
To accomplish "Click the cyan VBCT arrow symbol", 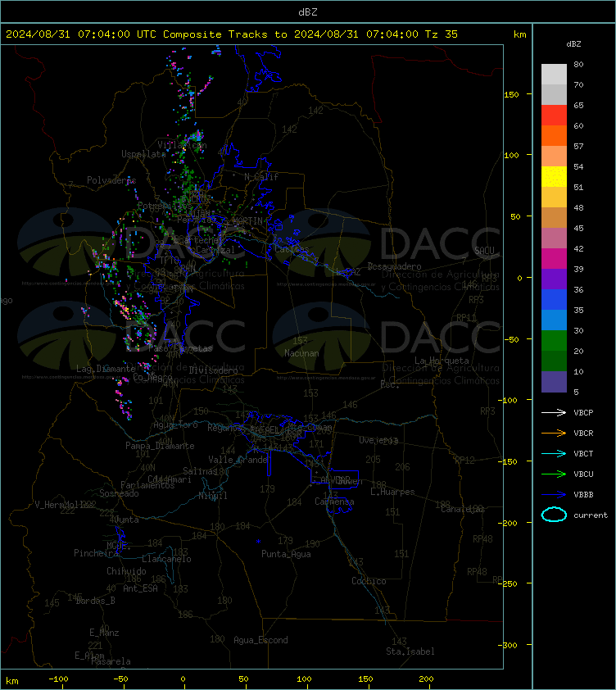I will (554, 453).
